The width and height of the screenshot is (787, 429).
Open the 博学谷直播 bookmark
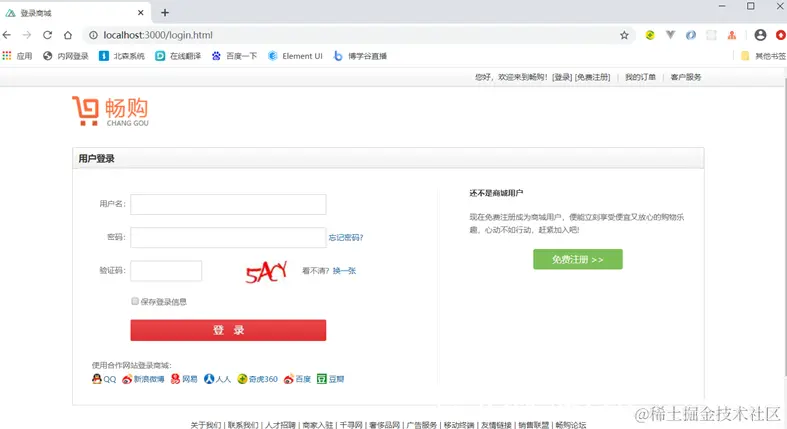pos(360,56)
